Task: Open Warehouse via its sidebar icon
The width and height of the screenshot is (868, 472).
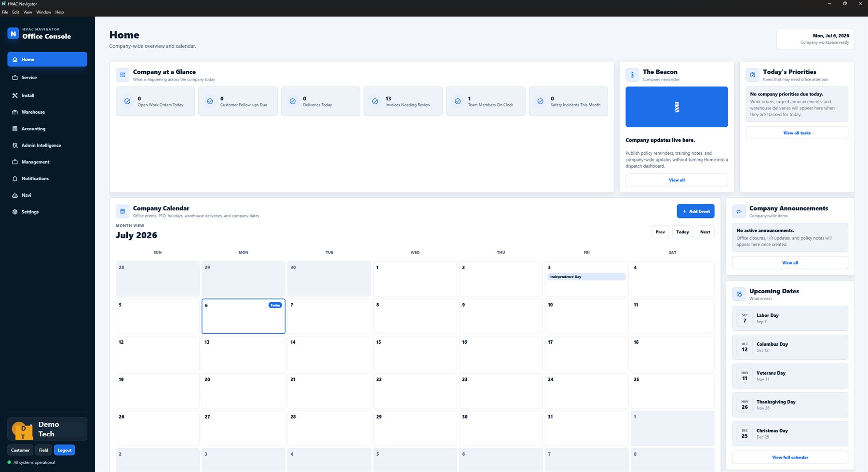Action: click(15, 112)
